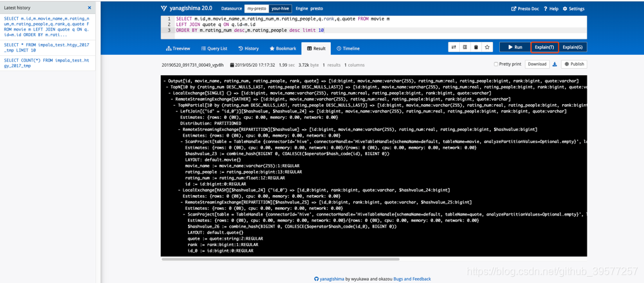The height and width of the screenshot is (283, 644).
Task: Click inside the SQL query editor
Action: tap(373, 27)
